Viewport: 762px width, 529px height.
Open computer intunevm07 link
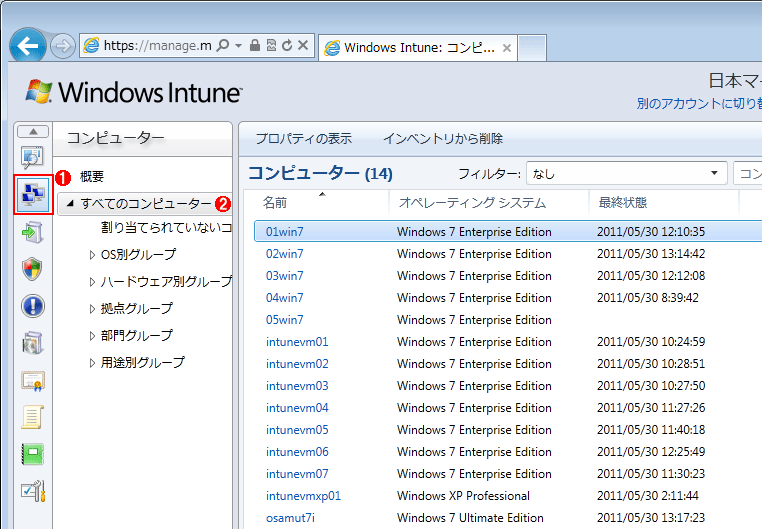(297, 474)
